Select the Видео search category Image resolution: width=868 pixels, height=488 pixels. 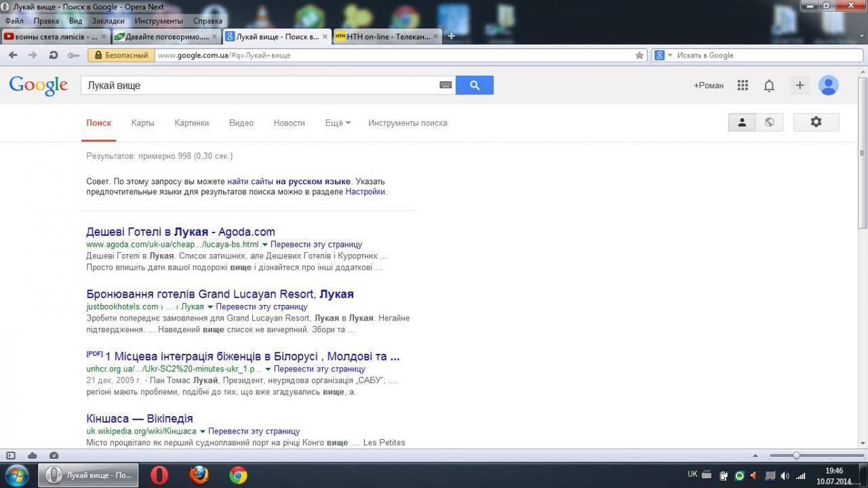pyautogui.click(x=241, y=123)
